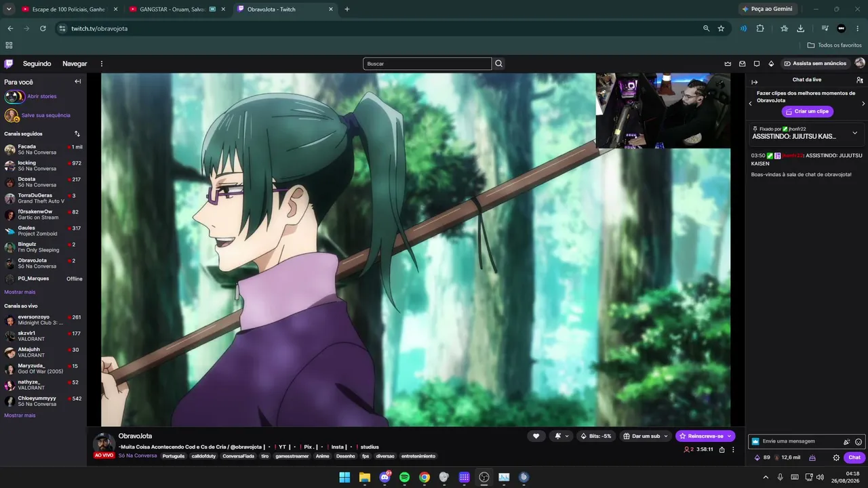Open the Navegar menu
This screenshot has height=488, width=868.
tap(75, 64)
